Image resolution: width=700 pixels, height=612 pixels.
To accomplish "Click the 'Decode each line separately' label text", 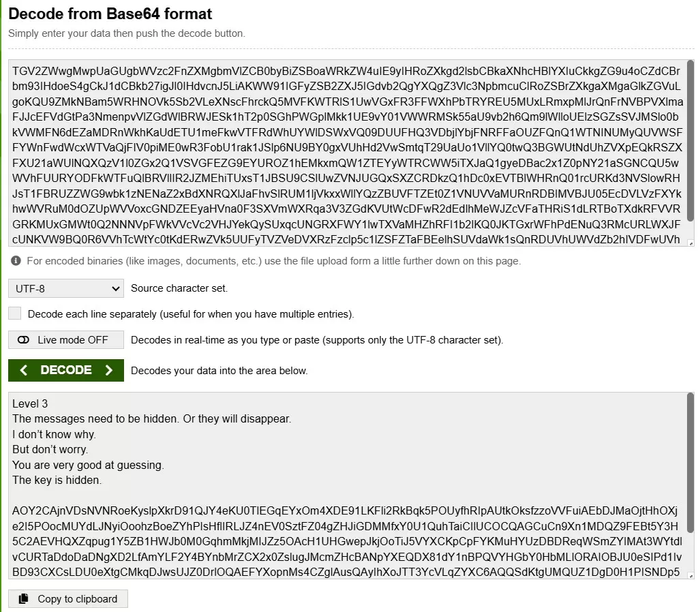I will pos(191,314).
